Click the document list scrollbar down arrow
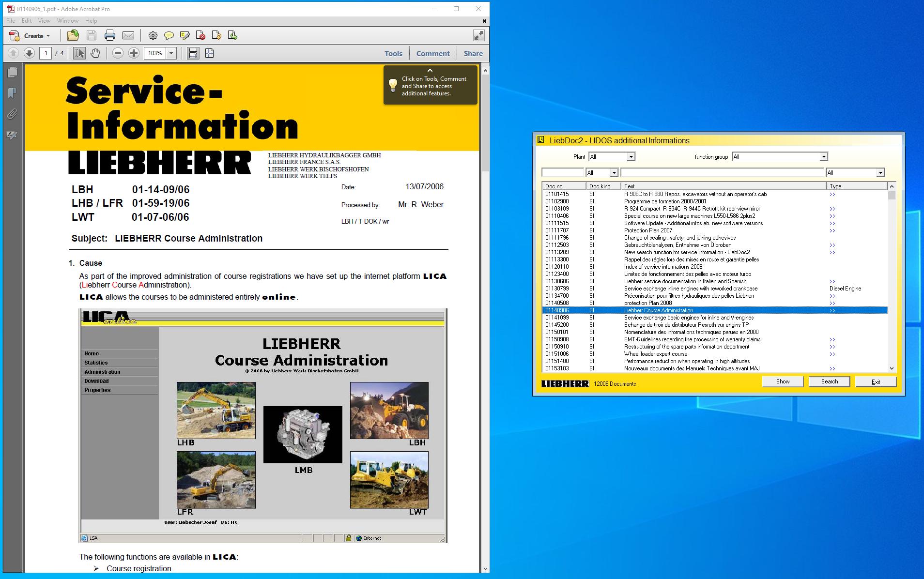Image resolution: width=924 pixels, height=579 pixels. [892, 368]
